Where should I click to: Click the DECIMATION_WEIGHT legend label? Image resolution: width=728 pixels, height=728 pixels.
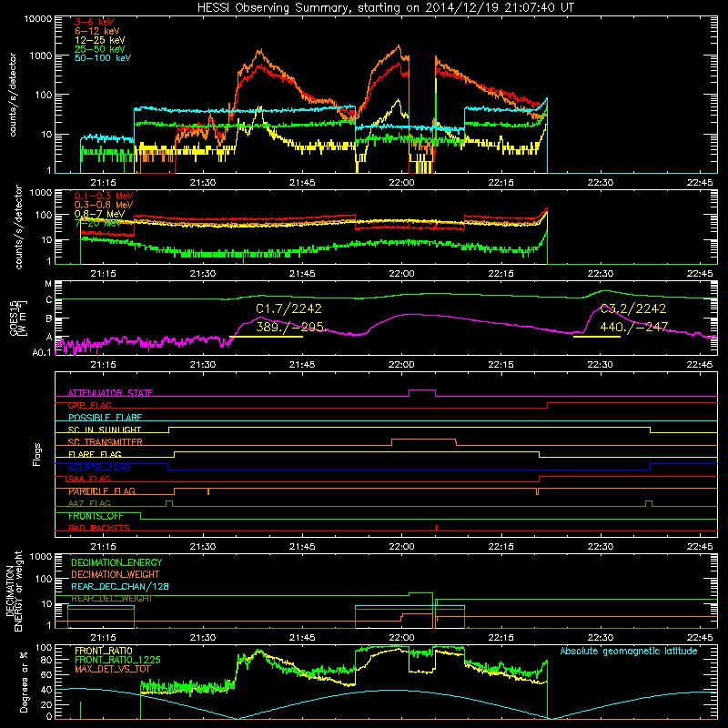[116, 574]
